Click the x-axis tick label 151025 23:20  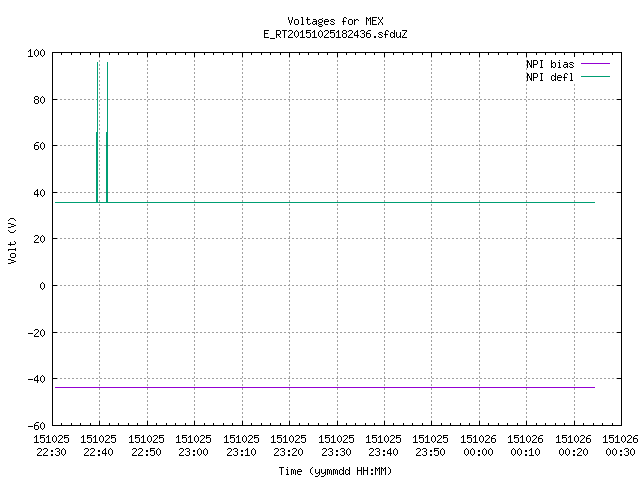(x=288, y=445)
